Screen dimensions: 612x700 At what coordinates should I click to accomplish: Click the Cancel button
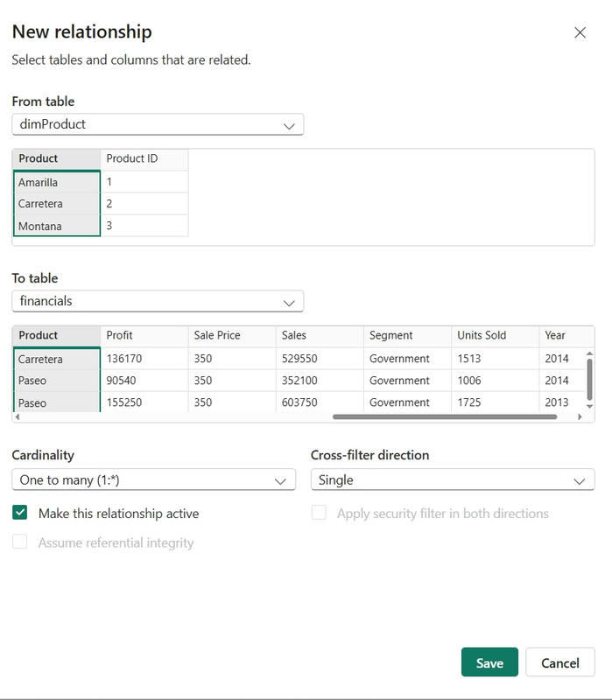point(559,662)
